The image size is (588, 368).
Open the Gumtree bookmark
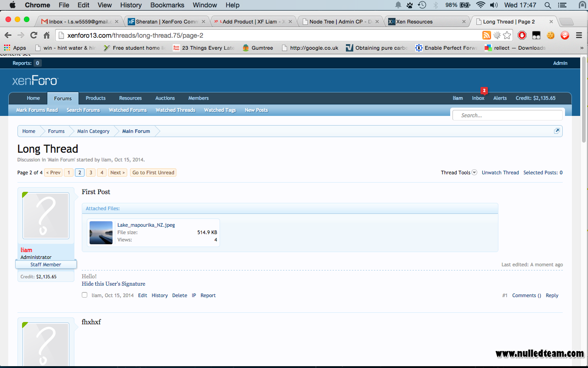pos(258,48)
